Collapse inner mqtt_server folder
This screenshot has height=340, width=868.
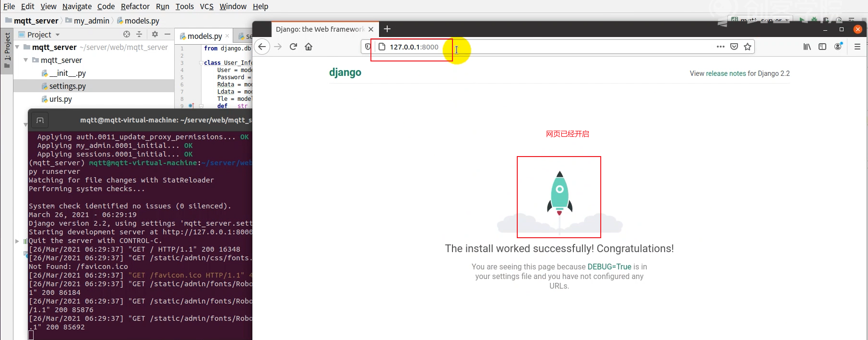point(26,60)
